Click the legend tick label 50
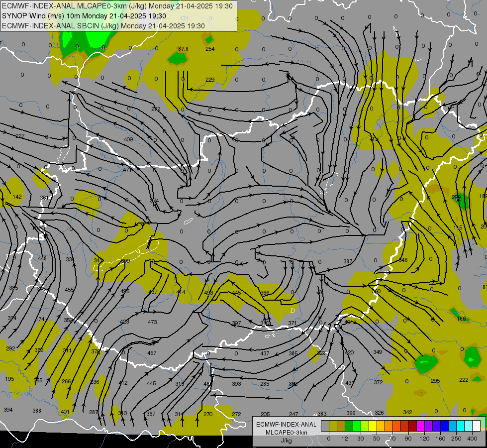This screenshot has width=487, height=448. (376, 439)
